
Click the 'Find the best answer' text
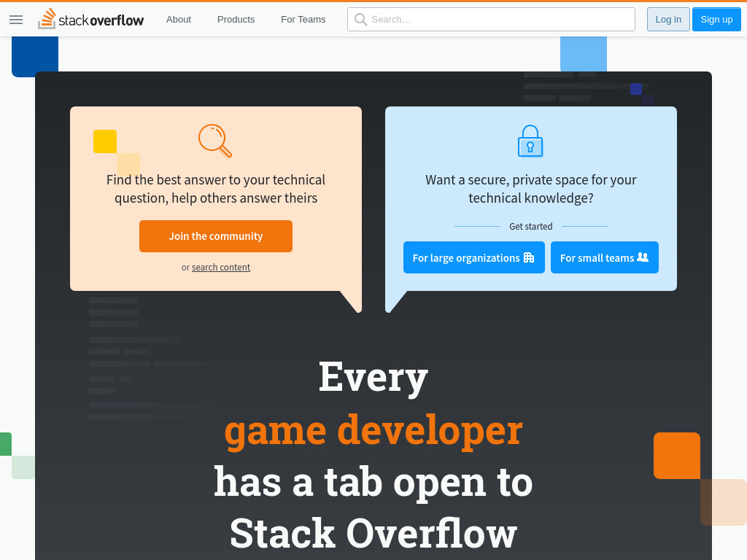point(216,189)
